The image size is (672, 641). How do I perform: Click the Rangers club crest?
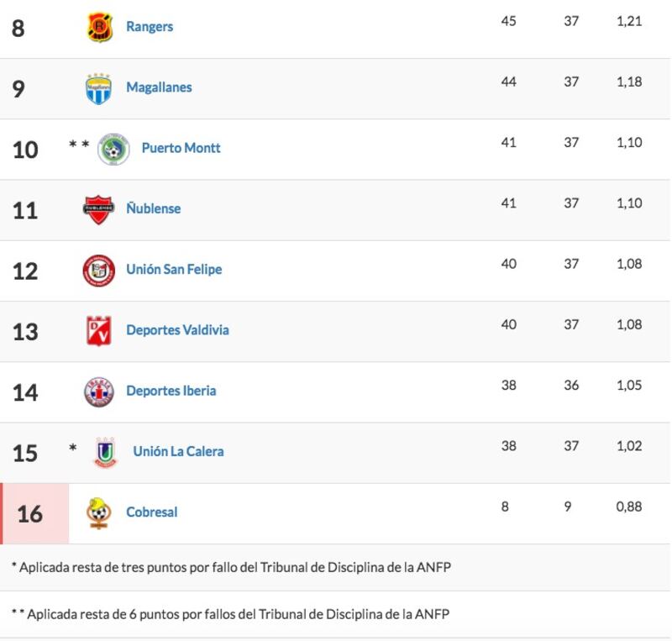[x=99, y=28]
